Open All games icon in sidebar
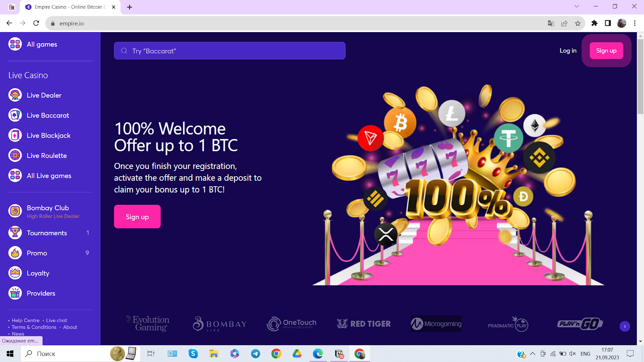644x362 pixels. click(x=15, y=44)
